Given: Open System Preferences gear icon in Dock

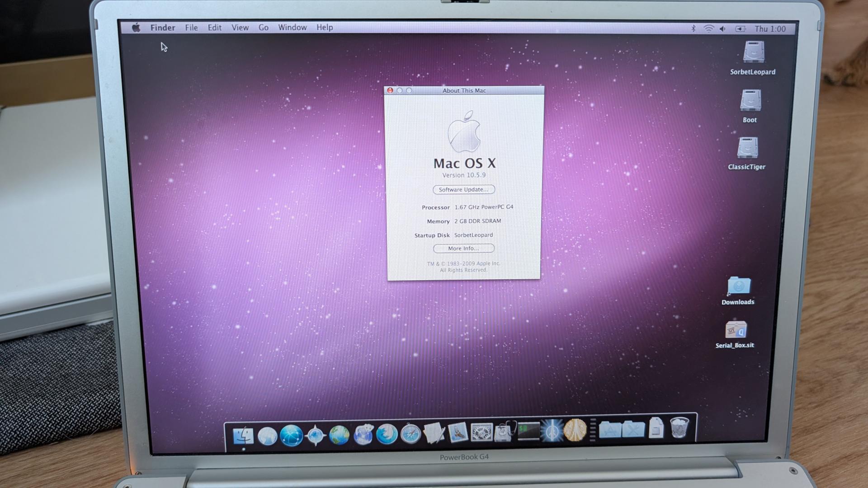Looking at the screenshot, I should (481, 432).
